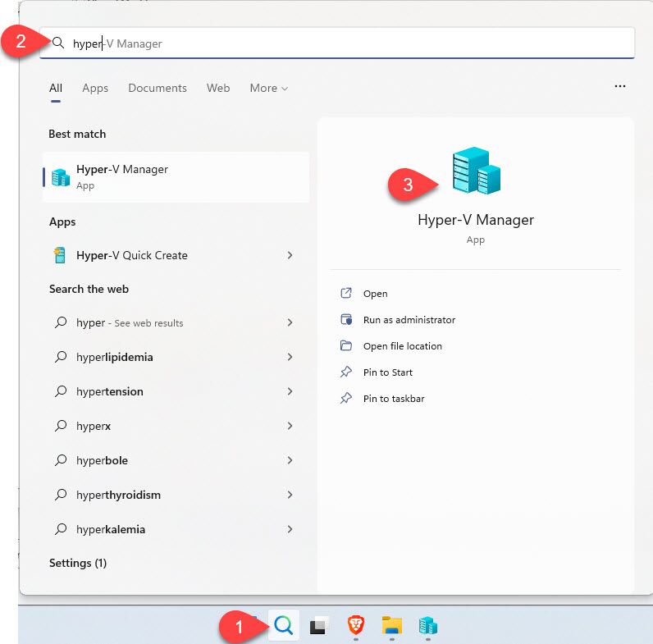Screen dimensions: 653x644
Task: Click the hyperkalemia suggestion text
Action: click(x=111, y=529)
